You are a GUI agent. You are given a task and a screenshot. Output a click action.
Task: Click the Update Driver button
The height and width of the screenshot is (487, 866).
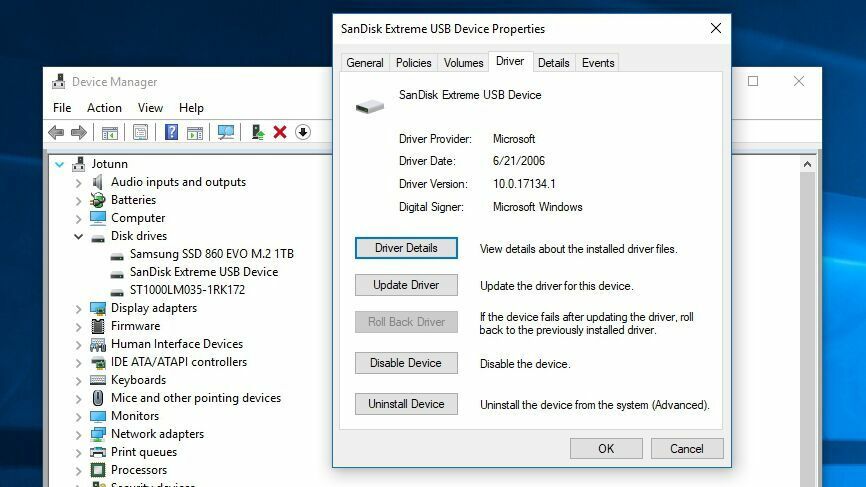[406, 285]
